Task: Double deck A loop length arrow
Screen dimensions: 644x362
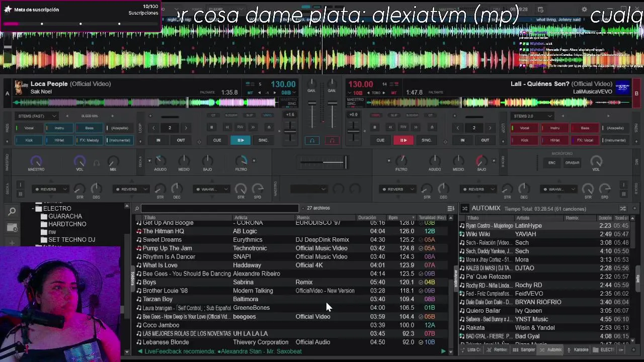Action: (186, 128)
